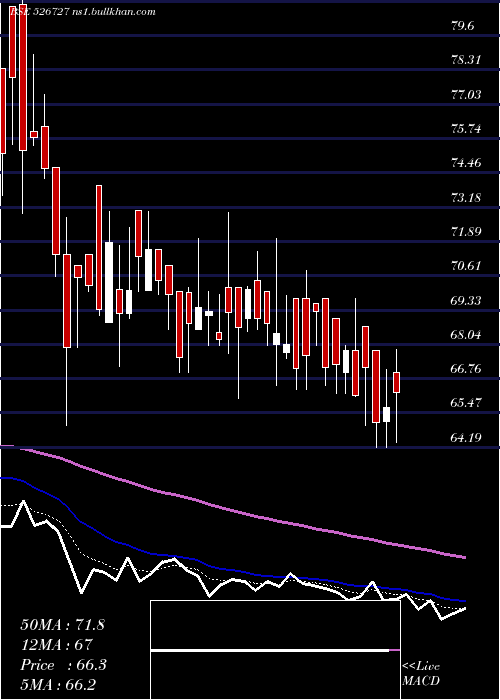Click the 12MA : 67 readout

(x=56, y=645)
